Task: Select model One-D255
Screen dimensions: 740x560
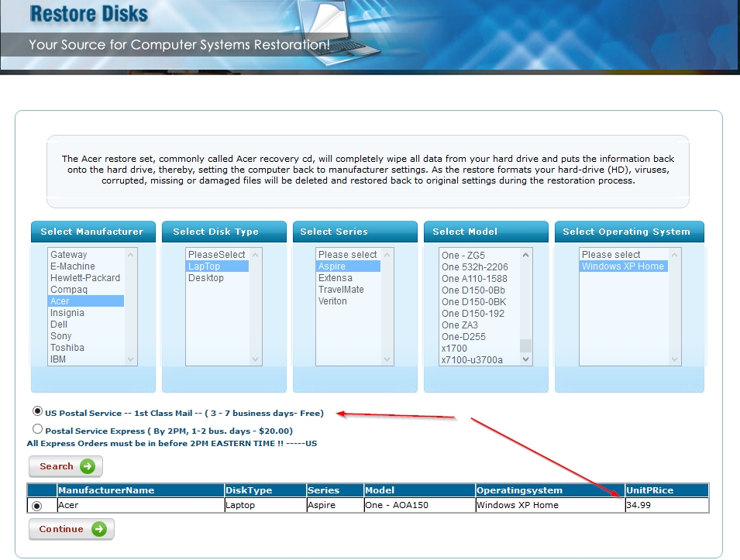Action: pos(479,337)
